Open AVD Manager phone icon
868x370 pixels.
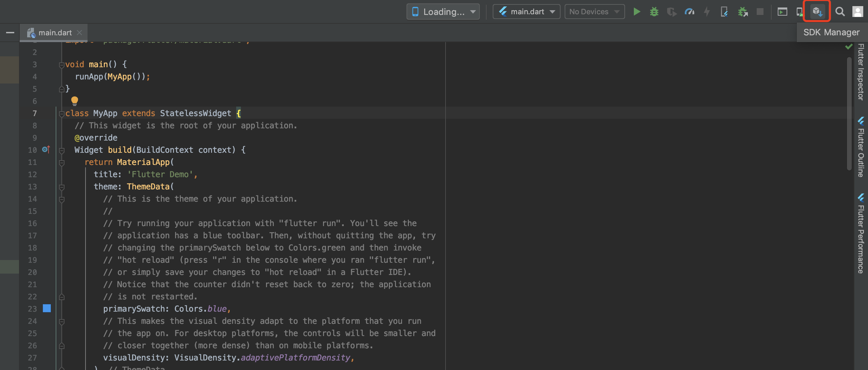point(799,12)
